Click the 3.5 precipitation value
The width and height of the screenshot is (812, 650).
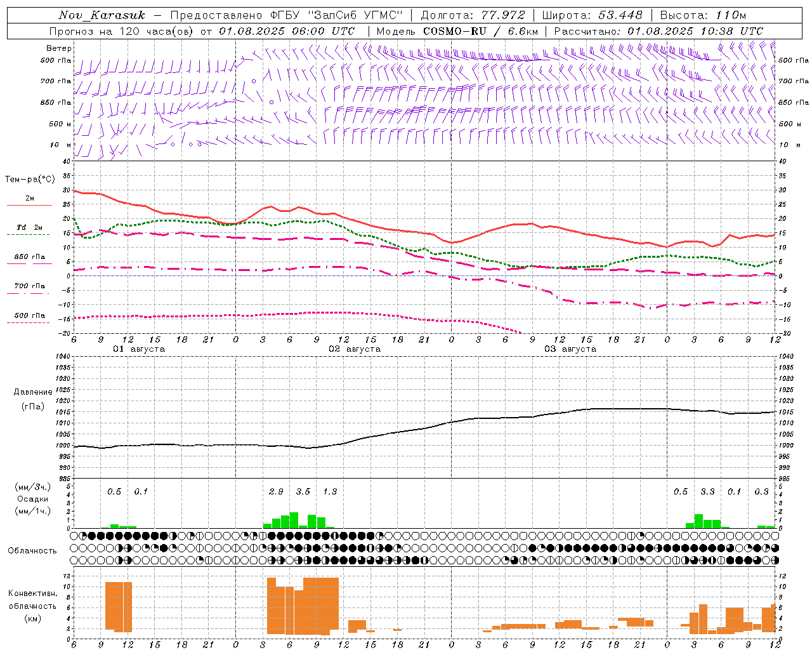pos(303,492)
